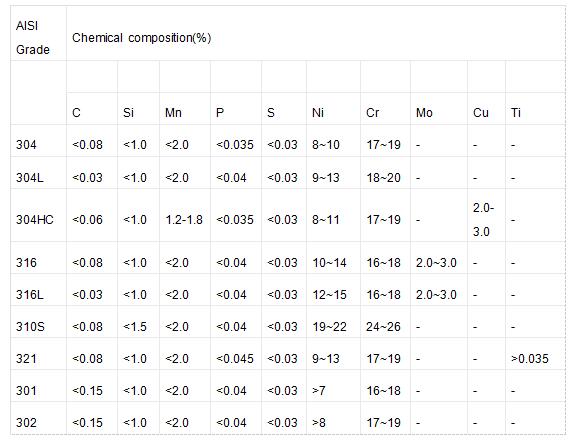The height and width of the screenshot is (444, 576).
Task: Select the Cr column header
Action: pyautogui.click(x=372, y=112)
